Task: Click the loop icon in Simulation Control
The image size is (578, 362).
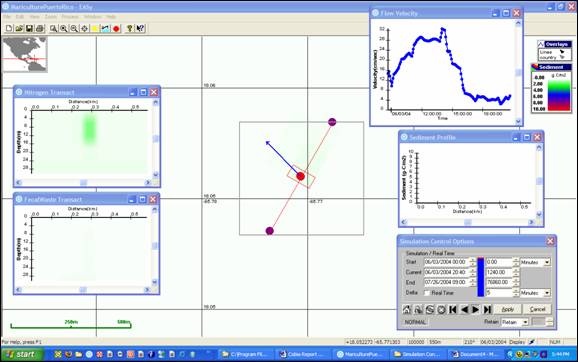Action: coord(429,309)
